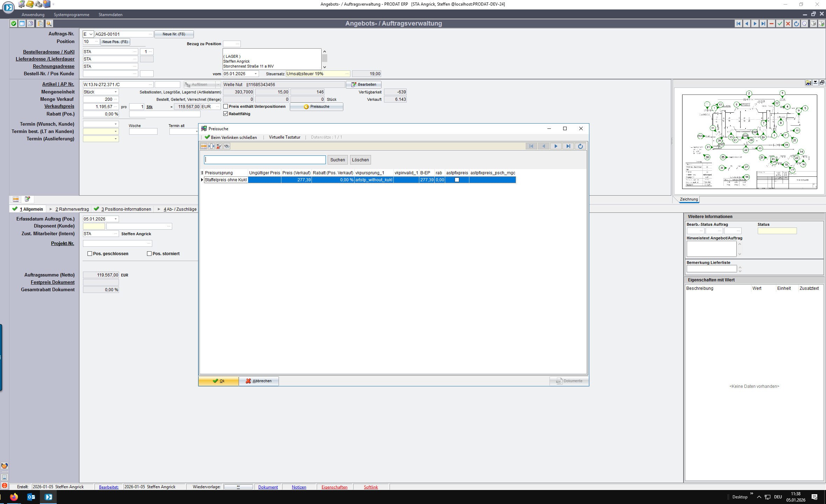Viewport: 826px width, 504px height.
Task: Click the clipboard paste icon in top toolbar
Action: pos(40,23)
